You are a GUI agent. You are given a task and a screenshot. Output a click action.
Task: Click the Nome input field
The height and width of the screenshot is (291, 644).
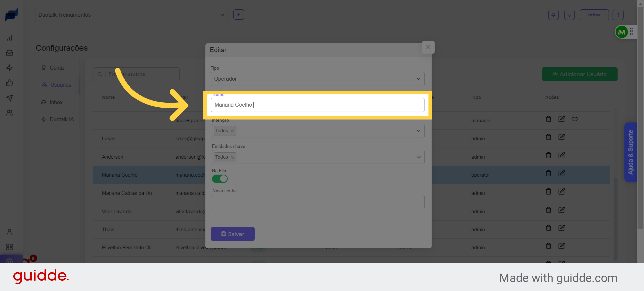[317, 105]
